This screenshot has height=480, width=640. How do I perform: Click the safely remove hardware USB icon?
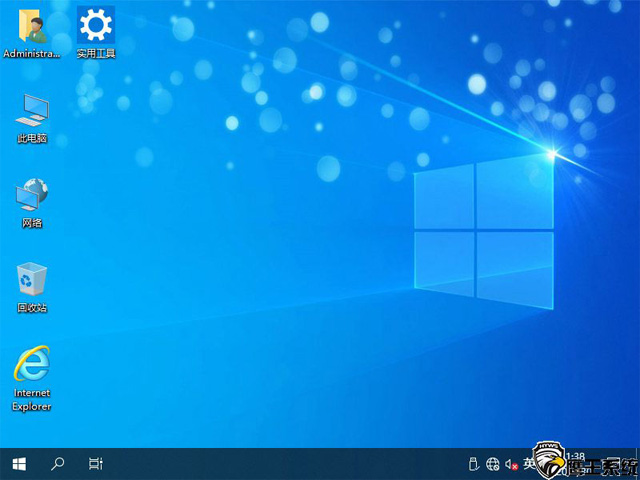[474, 464]
